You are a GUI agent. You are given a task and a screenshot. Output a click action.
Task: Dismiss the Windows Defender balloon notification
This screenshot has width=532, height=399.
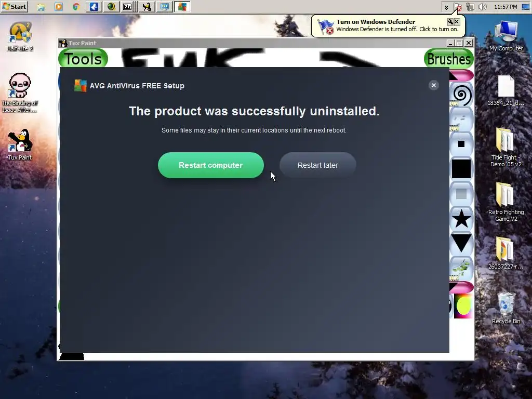click(457, 22)
